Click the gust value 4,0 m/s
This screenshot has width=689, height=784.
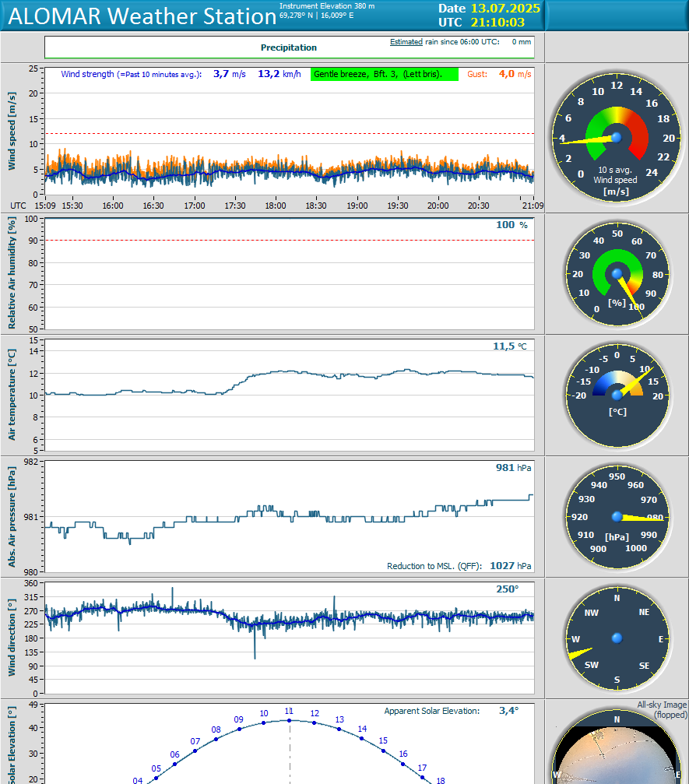(515, 74)
